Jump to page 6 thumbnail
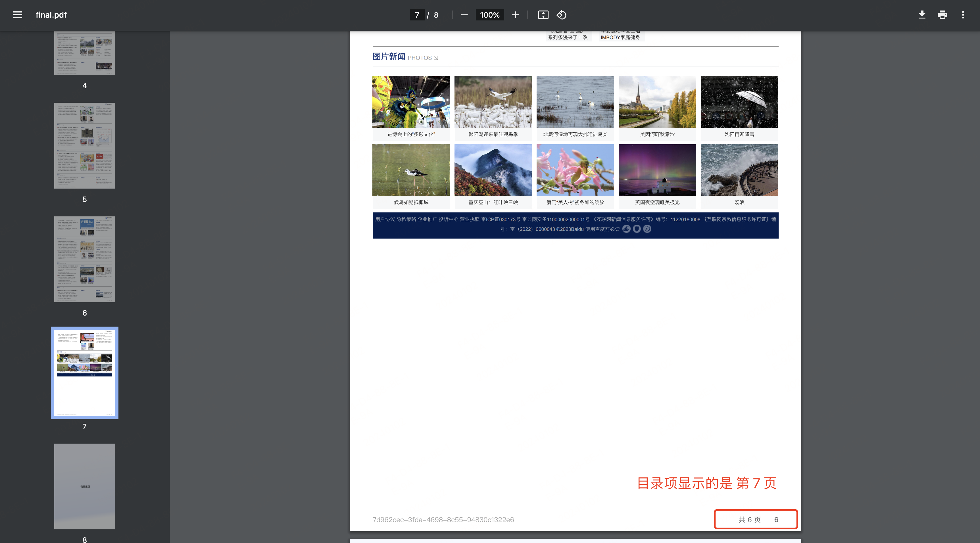 84,259
